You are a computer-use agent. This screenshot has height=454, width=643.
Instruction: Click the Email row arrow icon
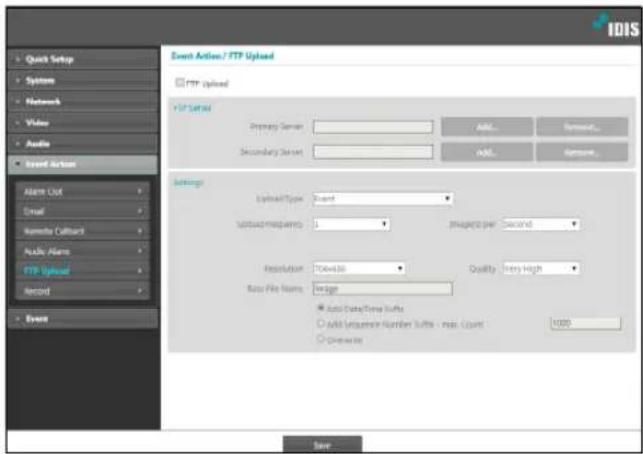pos(140,211)
